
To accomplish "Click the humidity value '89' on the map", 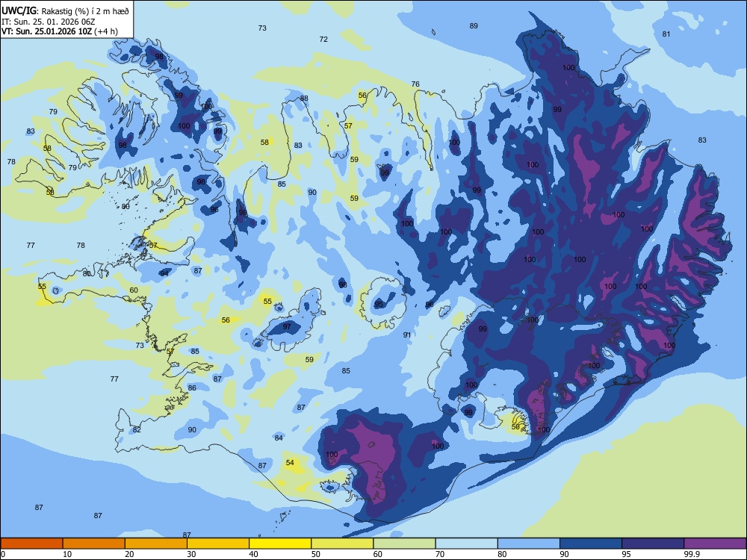I will tap(474, 25).
